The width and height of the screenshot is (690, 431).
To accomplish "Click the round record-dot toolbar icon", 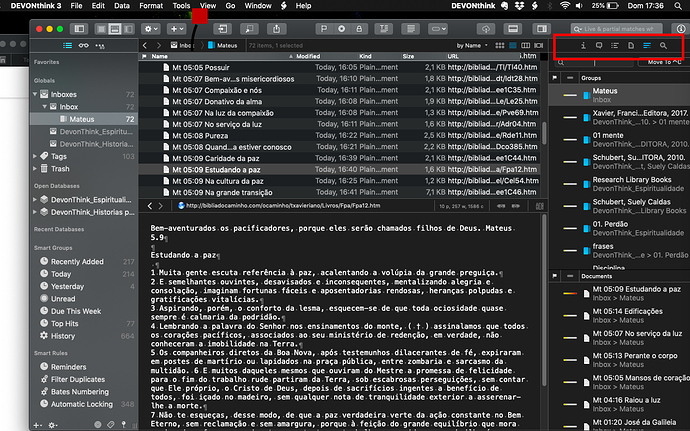I will click(341, 29).
